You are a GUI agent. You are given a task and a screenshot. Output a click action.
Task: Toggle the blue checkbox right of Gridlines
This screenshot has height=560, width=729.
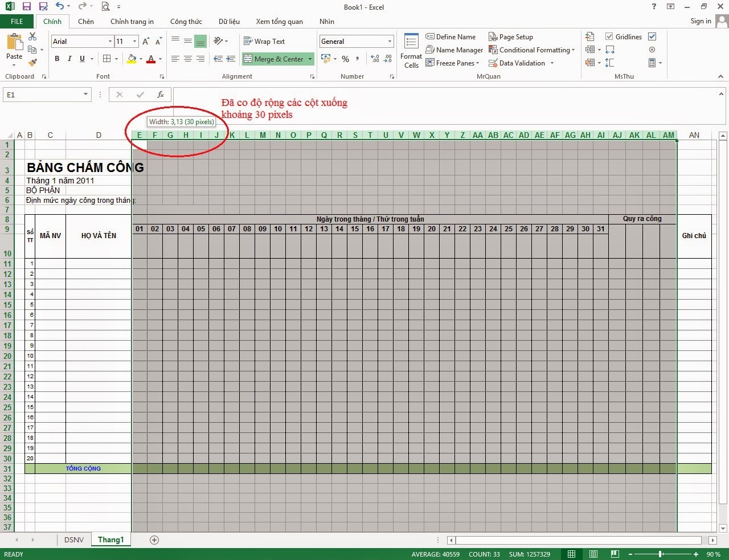(x=652, y=36)
